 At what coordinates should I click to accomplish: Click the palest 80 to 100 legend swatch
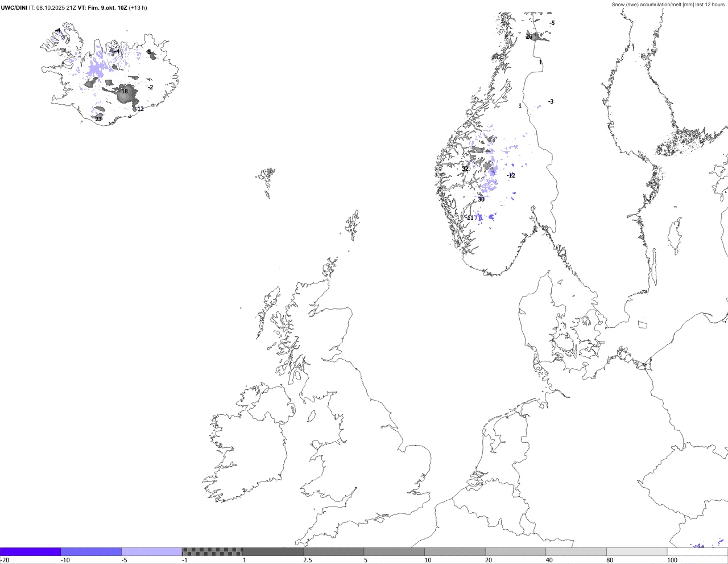[637, 551]
